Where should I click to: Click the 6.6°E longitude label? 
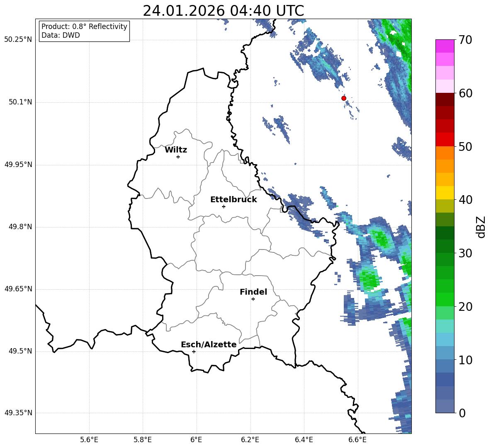pyautogui.click(x=357, y=440)
